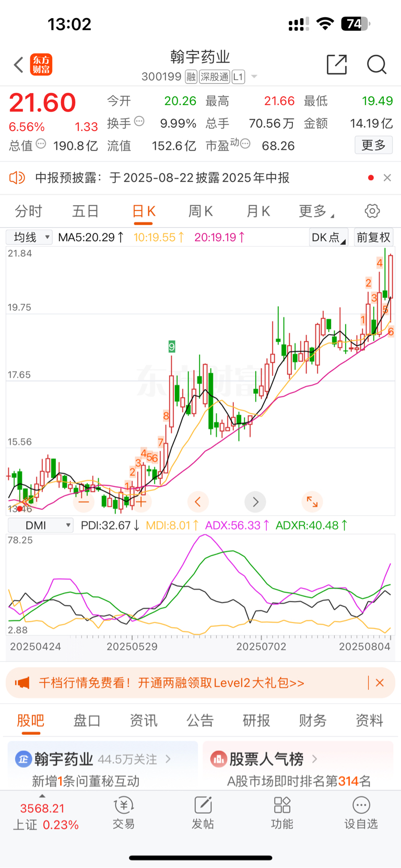Zoom in chart with plus button
The height and width of the screenshot is (868, 401).
tap(141, 502)
